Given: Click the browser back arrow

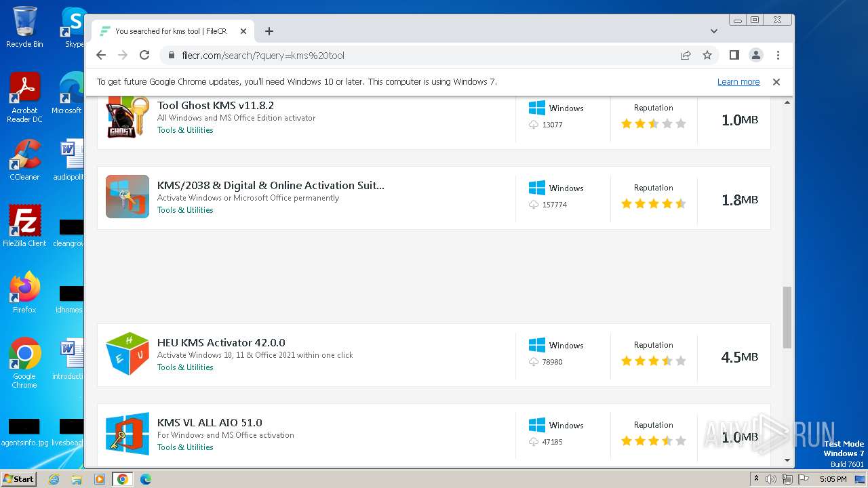Looking at the screenshot, I should point(101,56).
